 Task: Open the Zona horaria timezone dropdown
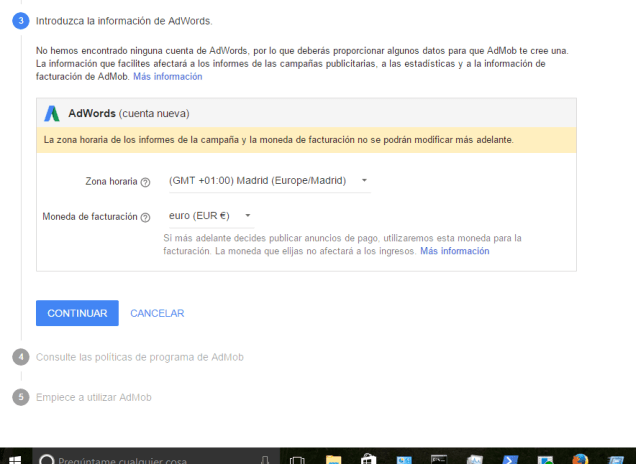click(268, 181)
